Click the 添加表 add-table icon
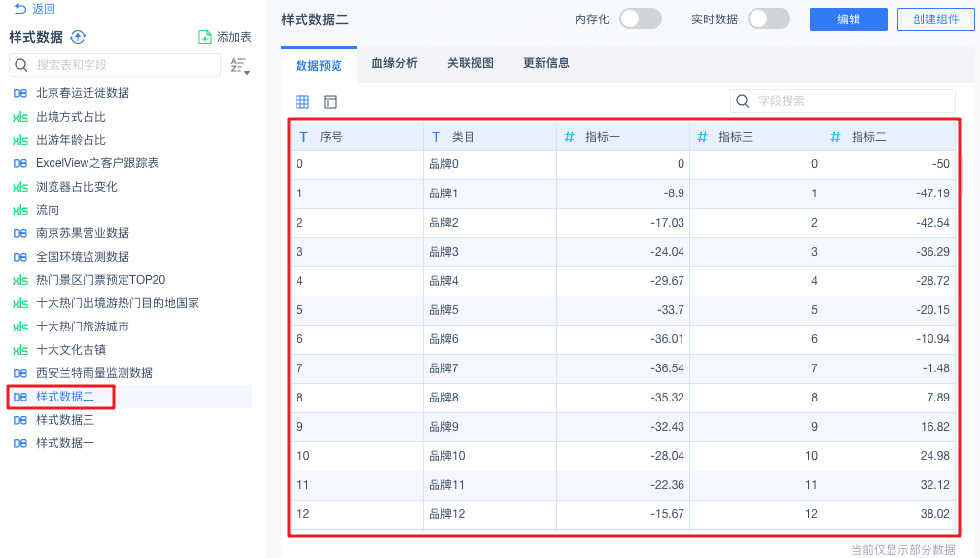The width and height of the screenshot is (980, 558). click(x=205, y=37)
